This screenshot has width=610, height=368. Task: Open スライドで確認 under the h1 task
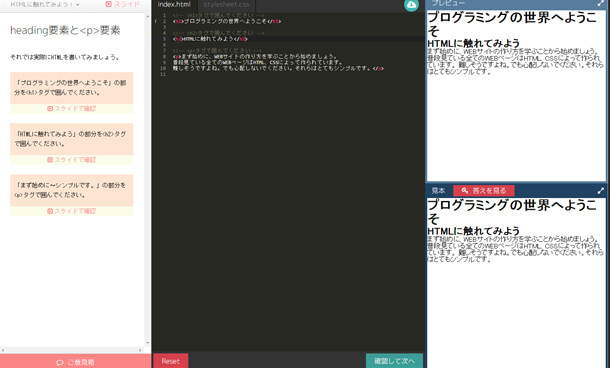click(72, 109)
